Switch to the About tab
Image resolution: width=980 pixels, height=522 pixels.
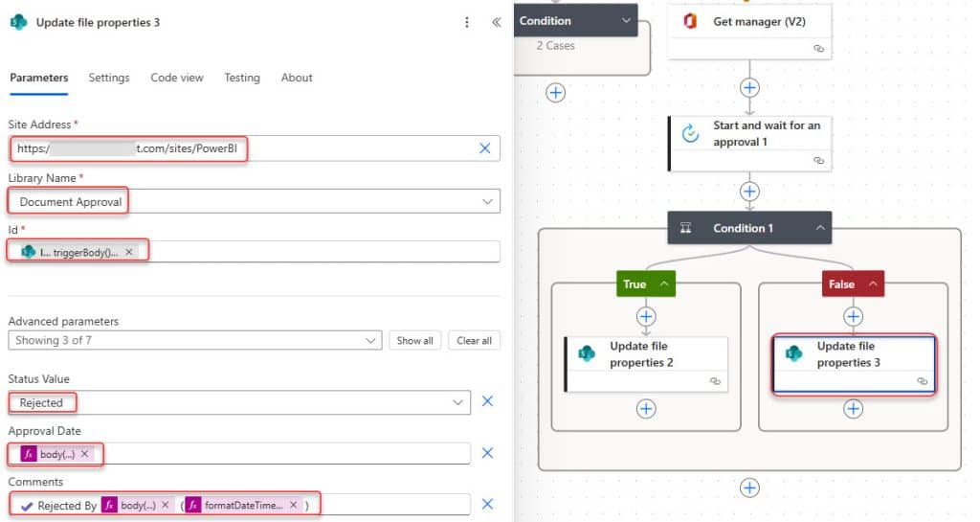(x=297, y=78)
